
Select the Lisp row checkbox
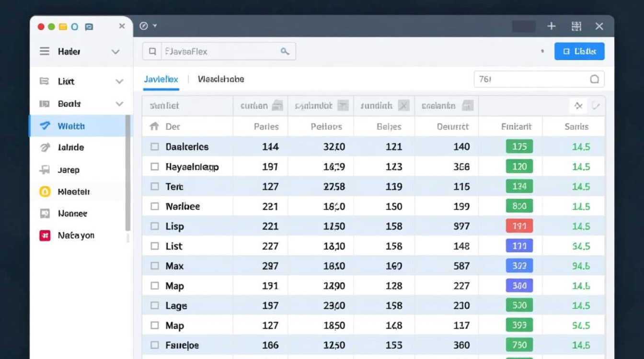click(x=155, y=226)
